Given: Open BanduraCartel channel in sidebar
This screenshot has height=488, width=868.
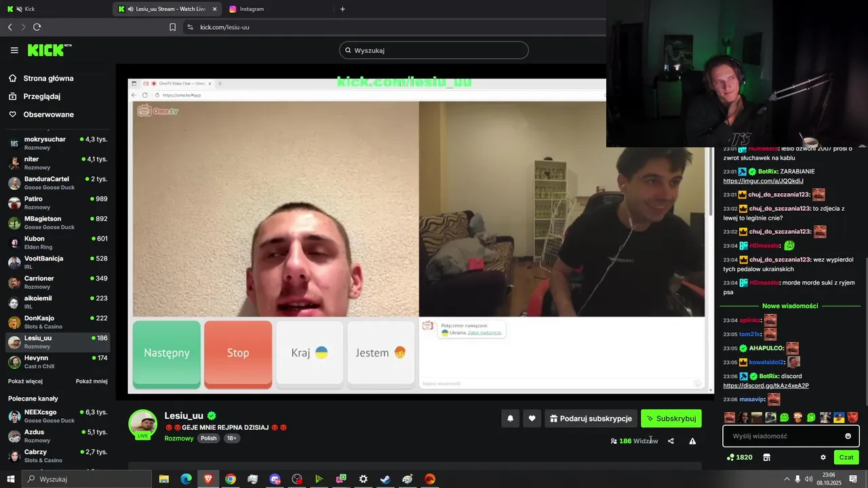Looking at the screenshot, I should click(58, 183).
